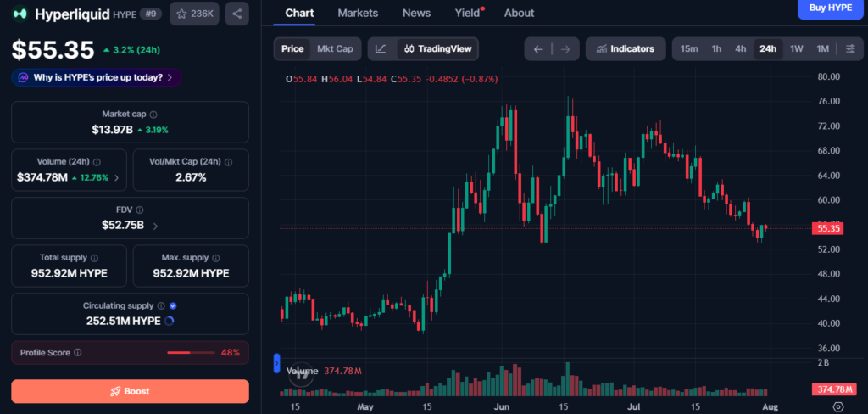The height and width of the screenshot is (414, 868).
Task: Switch to TradingView chart mode
Action: [x=437, y=48]
